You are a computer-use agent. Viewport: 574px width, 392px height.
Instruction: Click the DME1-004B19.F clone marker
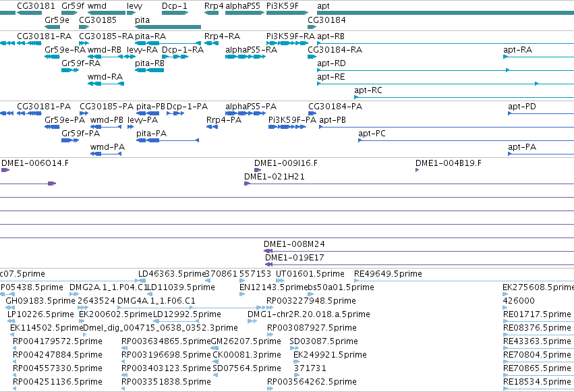[417, 170]
